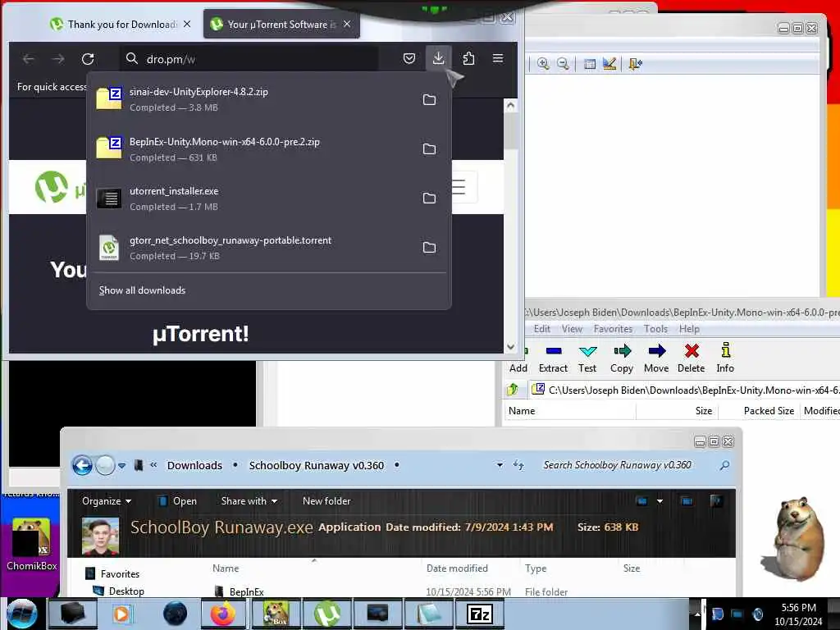Click Firefox downloads toolbar button
840x630 pixels.
(x=438, y=58)
